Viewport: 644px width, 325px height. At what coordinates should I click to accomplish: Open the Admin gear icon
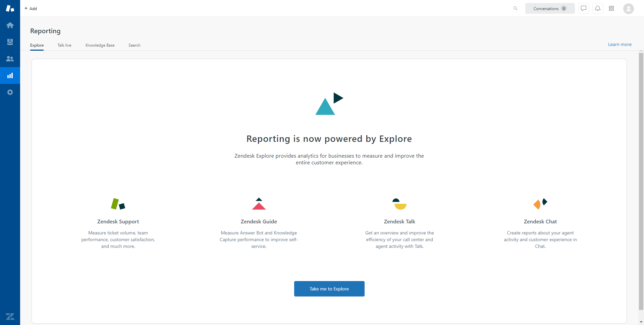coord(10,92)
